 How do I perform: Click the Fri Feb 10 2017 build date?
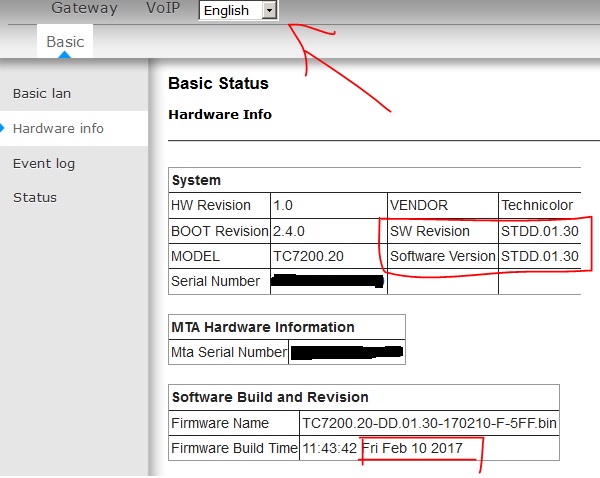(413, 448)
